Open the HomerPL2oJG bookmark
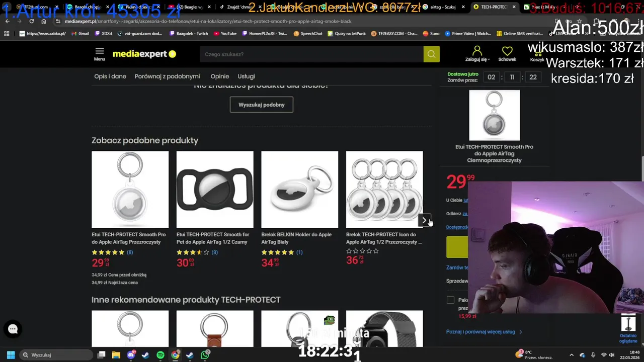The height and width of the screenshot is (362, 644). click(265, 34)
